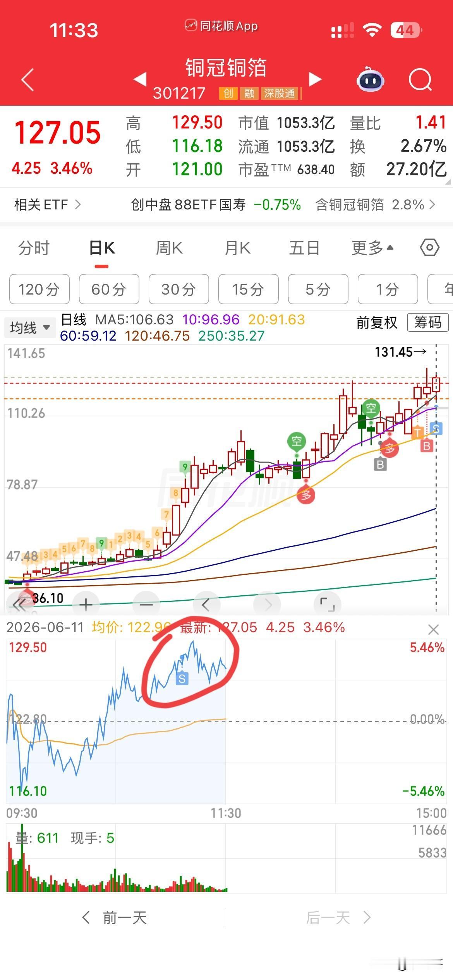Open the 同花顺 App label in the status bar
The image size is (453, 980).
221,26
